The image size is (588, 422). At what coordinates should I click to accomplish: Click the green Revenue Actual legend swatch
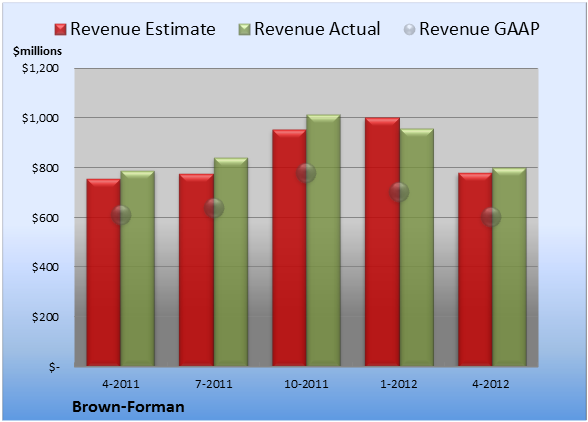(x=244, y=30)
